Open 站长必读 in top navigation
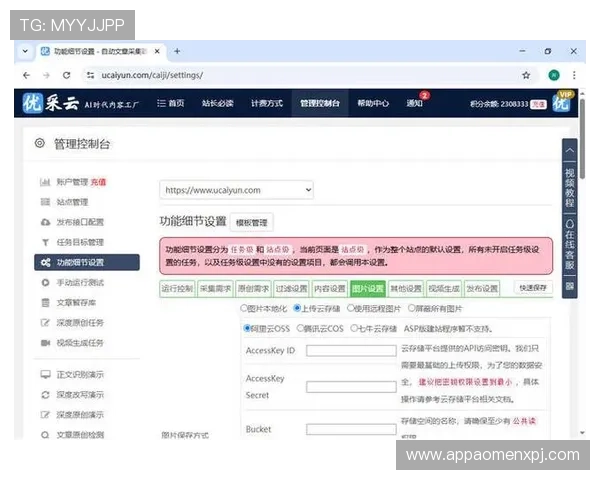Screen dimensions: 600x480 coord(217,103)
